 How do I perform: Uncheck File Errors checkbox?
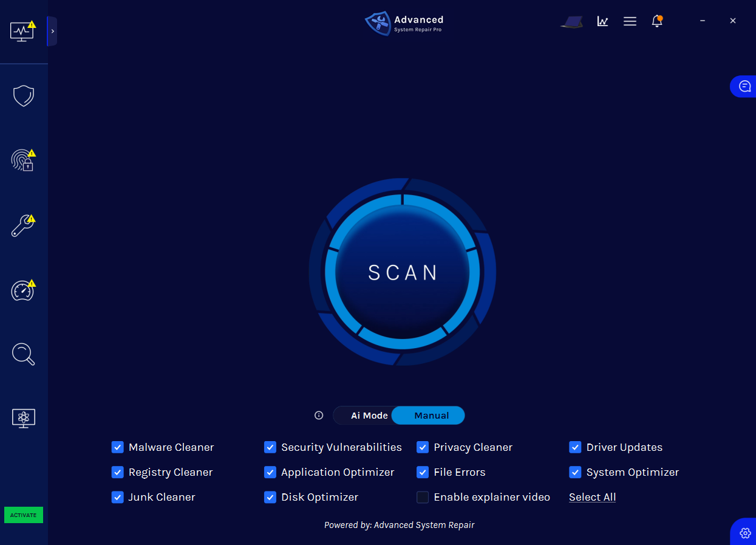pos(423,472)
